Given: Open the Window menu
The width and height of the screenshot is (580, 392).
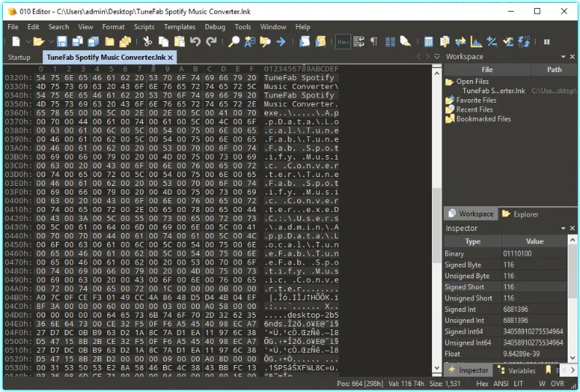Looking at the screenshot, I should pos(273,27).
